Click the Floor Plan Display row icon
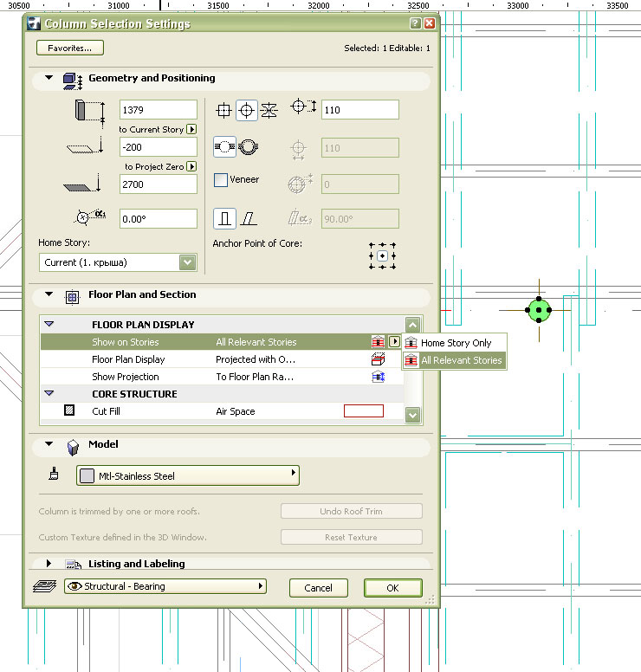This screenshot has width=641, height=672. pyautogui.click(x=378, y=359)
